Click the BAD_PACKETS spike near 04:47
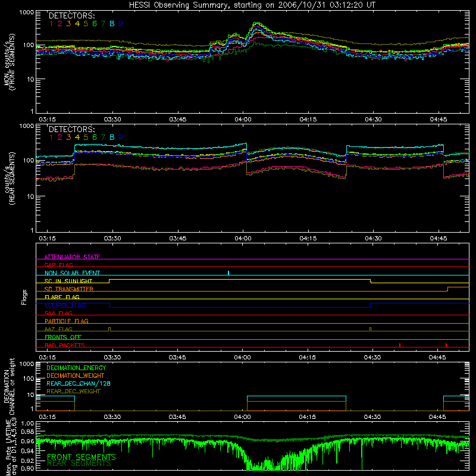Screen dimensions: 476x476 [446, 345]
